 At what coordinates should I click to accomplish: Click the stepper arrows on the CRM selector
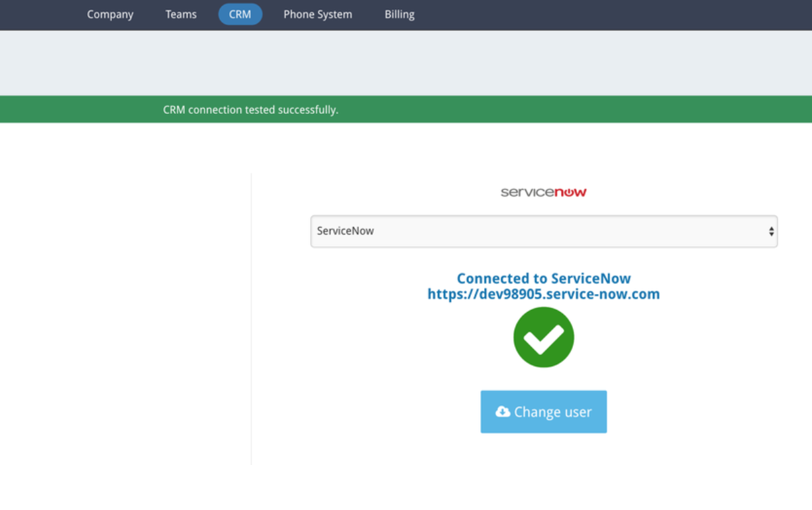coord(770,230)
